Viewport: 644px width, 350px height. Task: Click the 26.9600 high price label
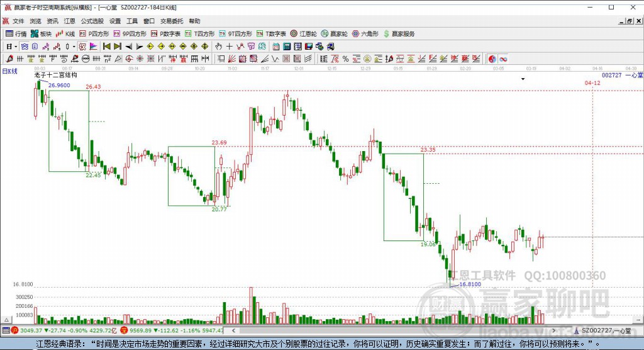pos(59,85)
